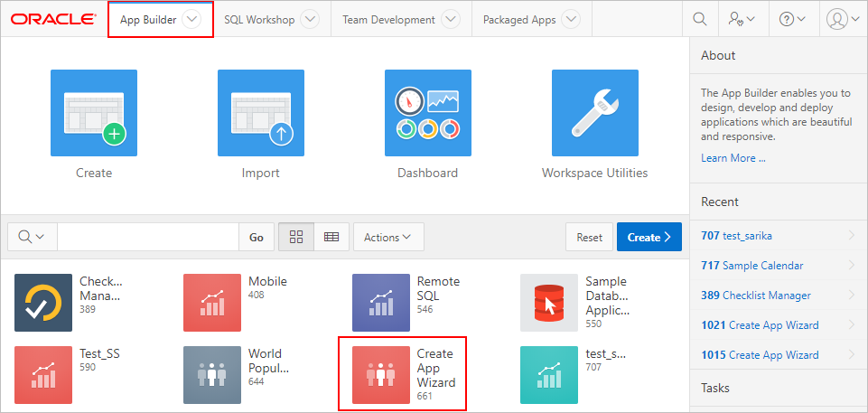The image size is (868, 413).
Task: Expand the Packaged Apps dropdown arrow
Action: coord(570,19)
